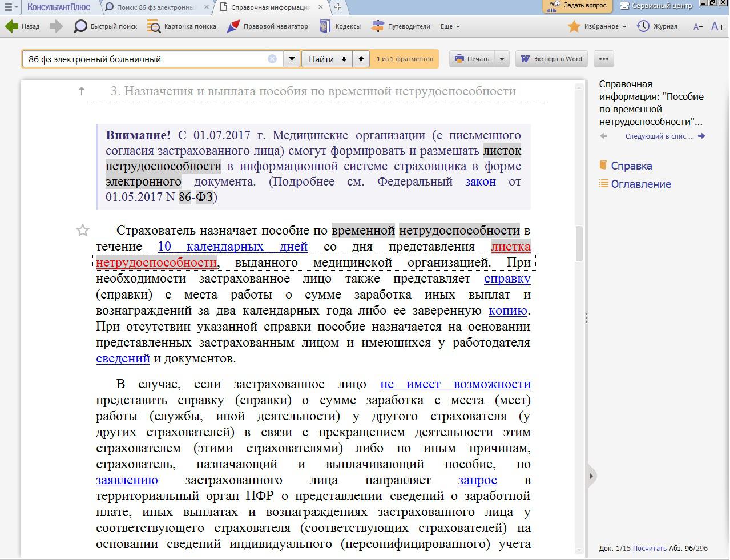Collapse the right side panel
This screenshot has height=560, width=730.
(591, 476)
